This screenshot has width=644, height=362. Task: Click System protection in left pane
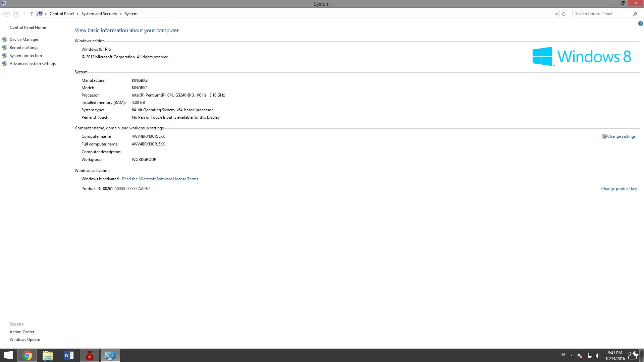point(25,56)
